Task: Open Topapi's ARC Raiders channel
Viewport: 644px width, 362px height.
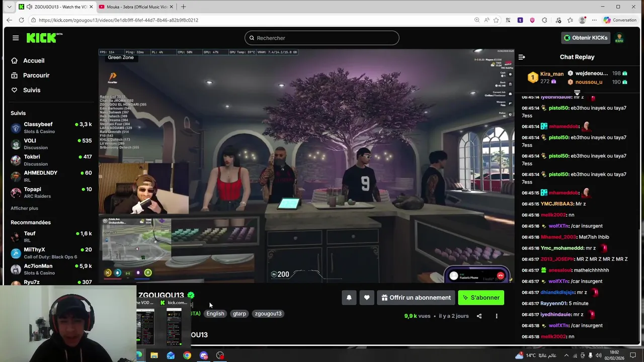Action: point(50,193)
